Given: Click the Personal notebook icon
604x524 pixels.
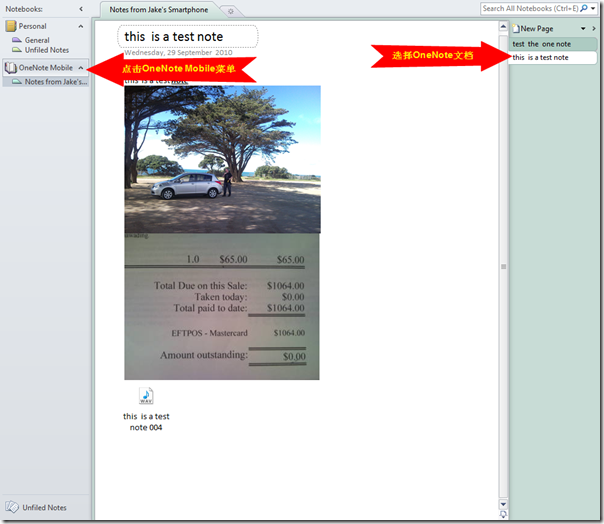Looking at the screenshot, I should tap(11, 26).
